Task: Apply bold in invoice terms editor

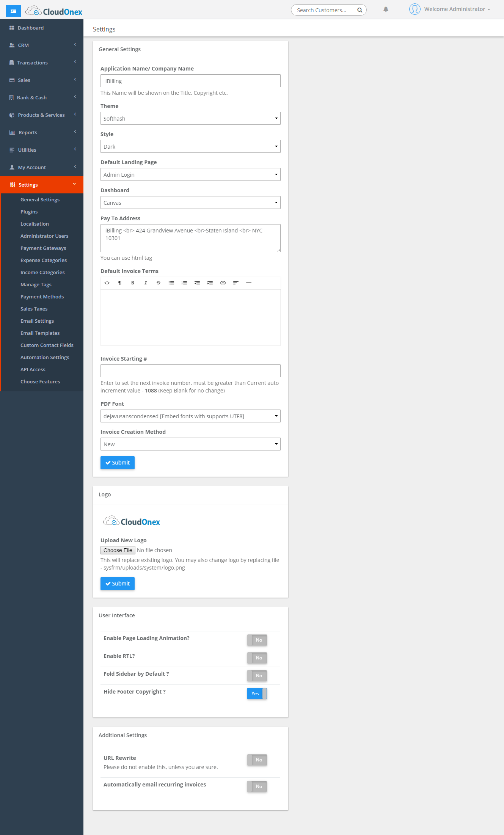Action: click(x=133, y=283)
